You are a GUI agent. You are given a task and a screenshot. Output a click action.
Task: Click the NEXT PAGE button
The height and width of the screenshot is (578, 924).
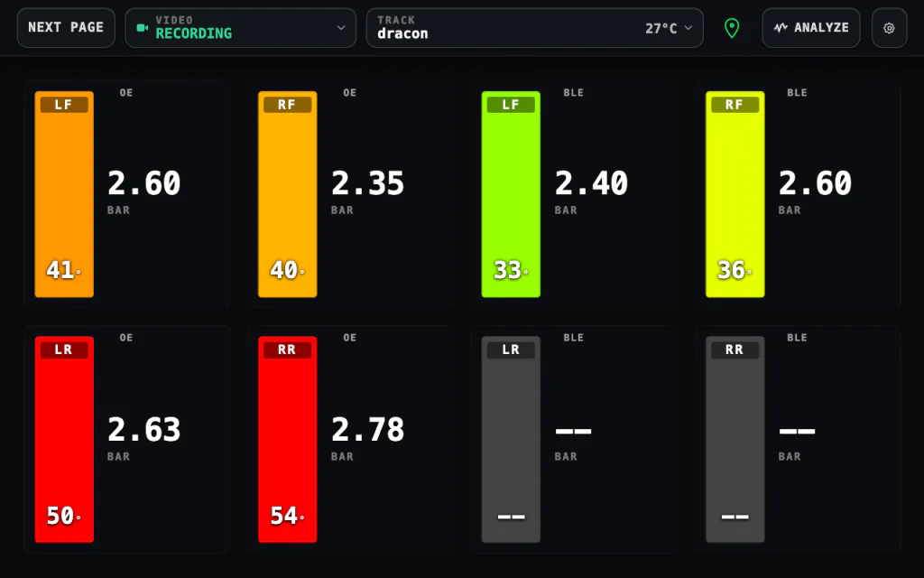pos(66,28)
